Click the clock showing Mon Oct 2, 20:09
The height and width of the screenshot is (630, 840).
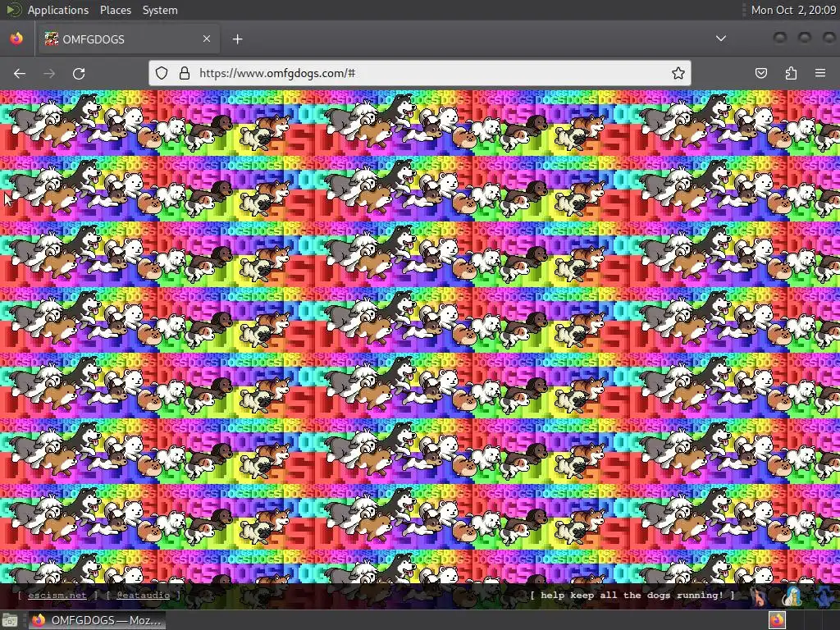[x=793, y=10]
